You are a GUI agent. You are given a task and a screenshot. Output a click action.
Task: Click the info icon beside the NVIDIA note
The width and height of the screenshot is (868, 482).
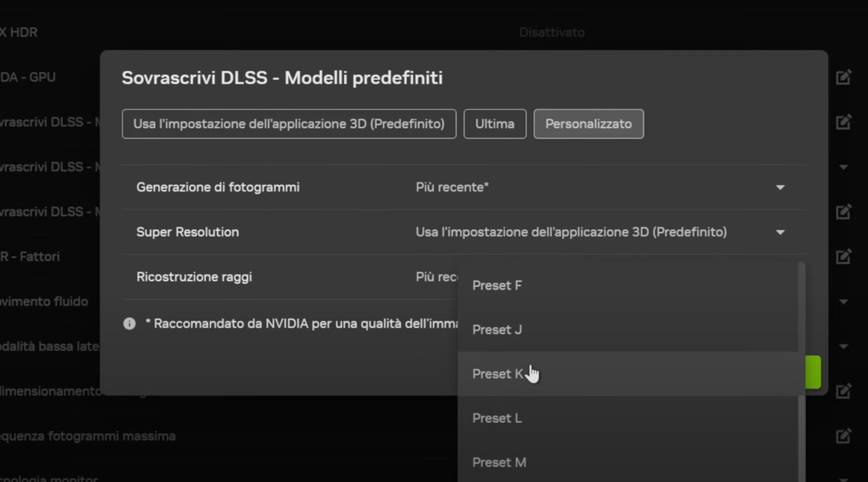click(130, 323)
